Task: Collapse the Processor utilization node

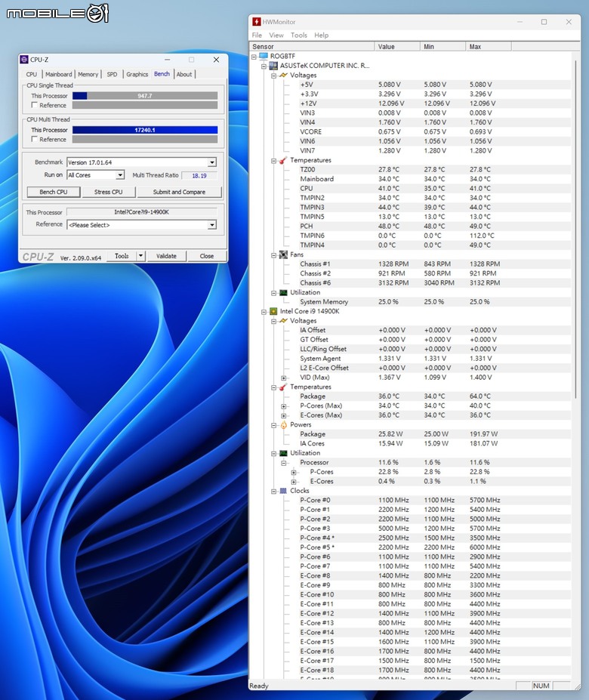Action: click(284, 463)
